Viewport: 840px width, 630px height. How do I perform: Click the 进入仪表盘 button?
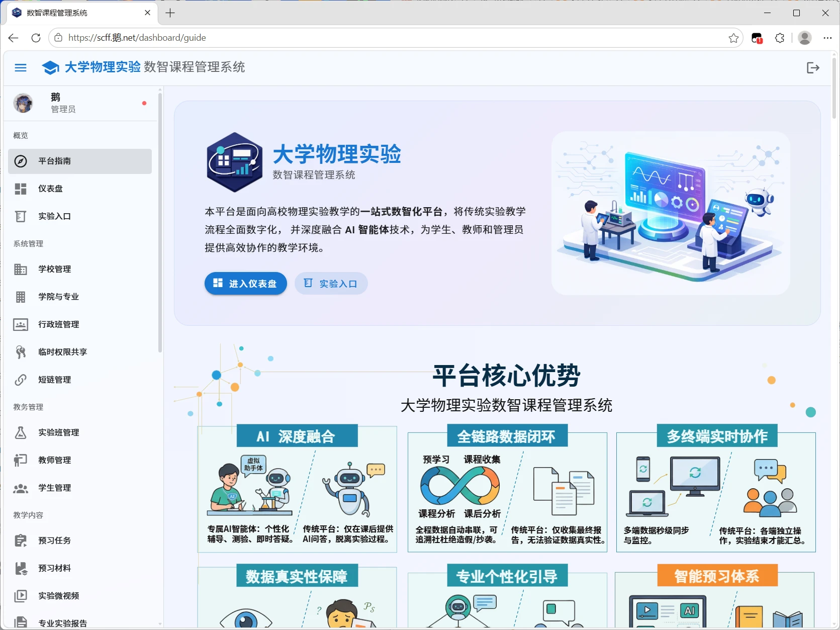pyautogui.click(x=246, y=284)
